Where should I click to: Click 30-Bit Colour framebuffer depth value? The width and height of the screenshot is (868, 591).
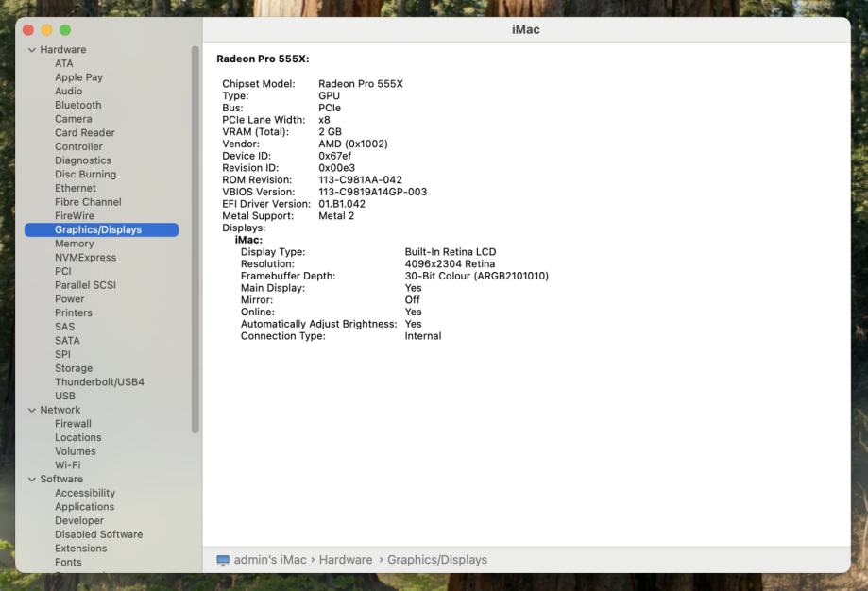click(x=476, y=276)
